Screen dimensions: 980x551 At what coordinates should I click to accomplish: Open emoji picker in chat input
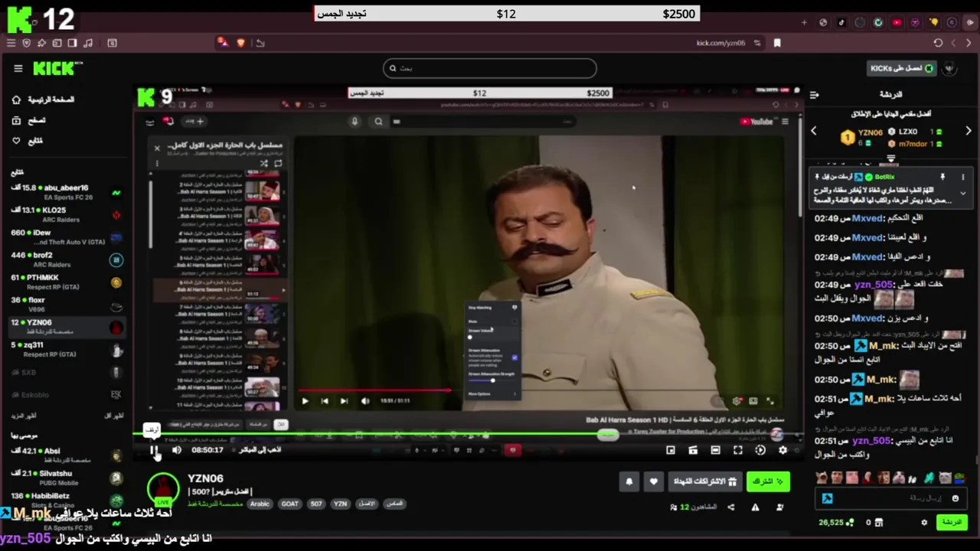click(x=955, y=498)
